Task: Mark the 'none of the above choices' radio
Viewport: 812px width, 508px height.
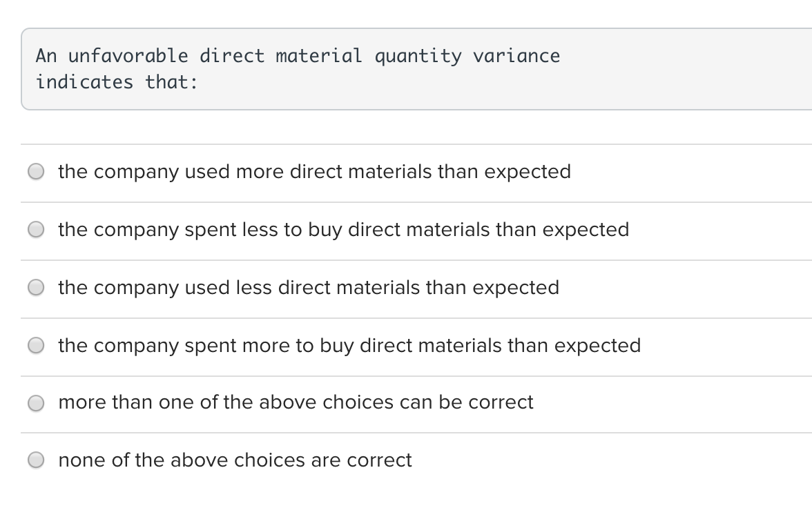Action: pos(37,460)
